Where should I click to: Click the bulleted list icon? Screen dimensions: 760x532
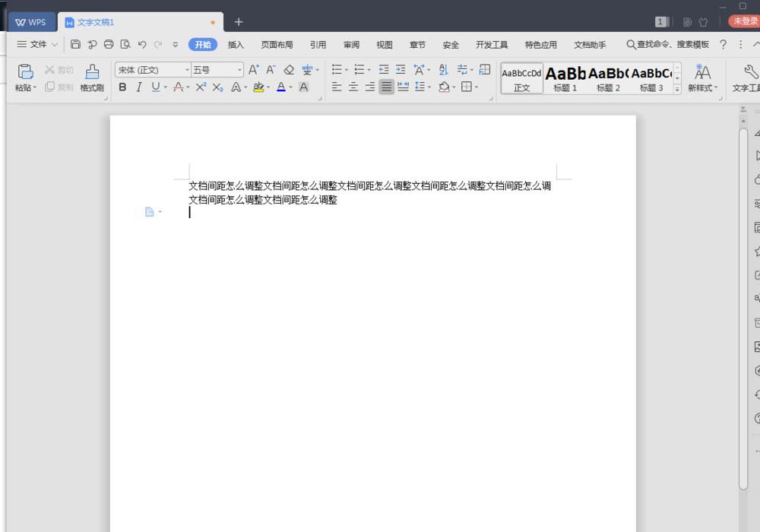pyautogui.click(x=337, y=70)
